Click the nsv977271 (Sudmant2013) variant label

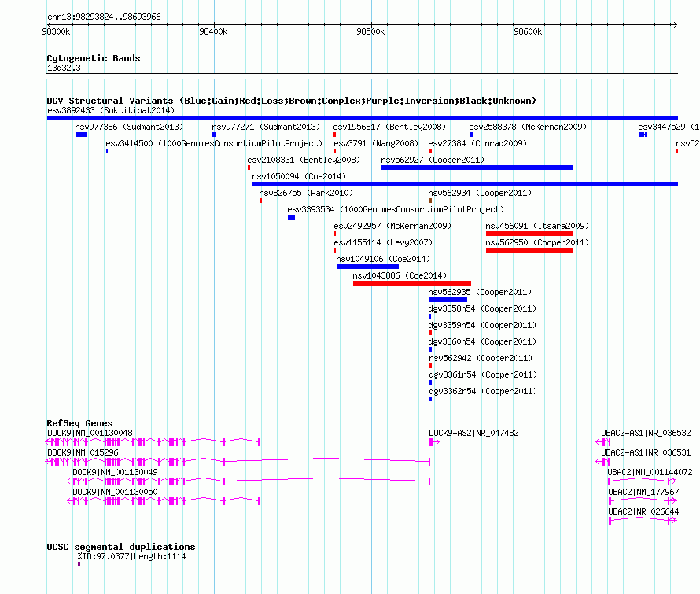coord(266,127)
